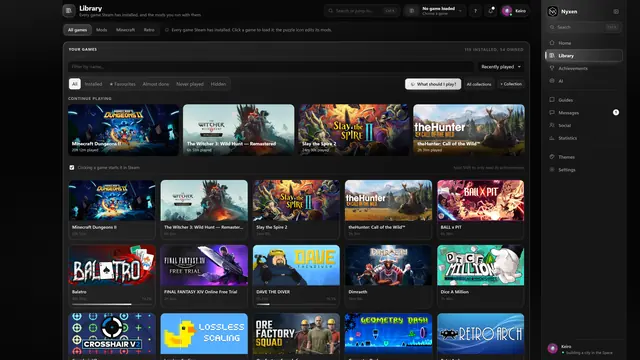Open the FINAL FANTASY XIV Online Free Trial card
This screenshot has height=360, width=640.
point(204,276)
